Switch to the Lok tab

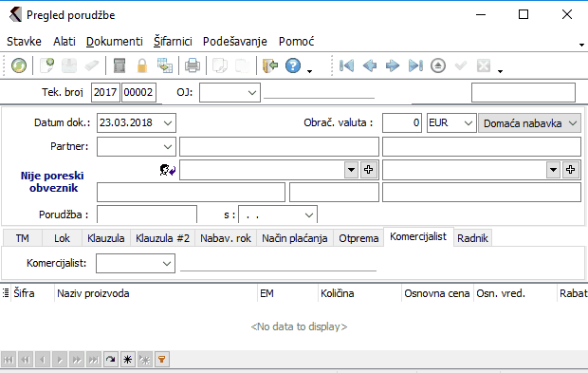click(62, 238)
